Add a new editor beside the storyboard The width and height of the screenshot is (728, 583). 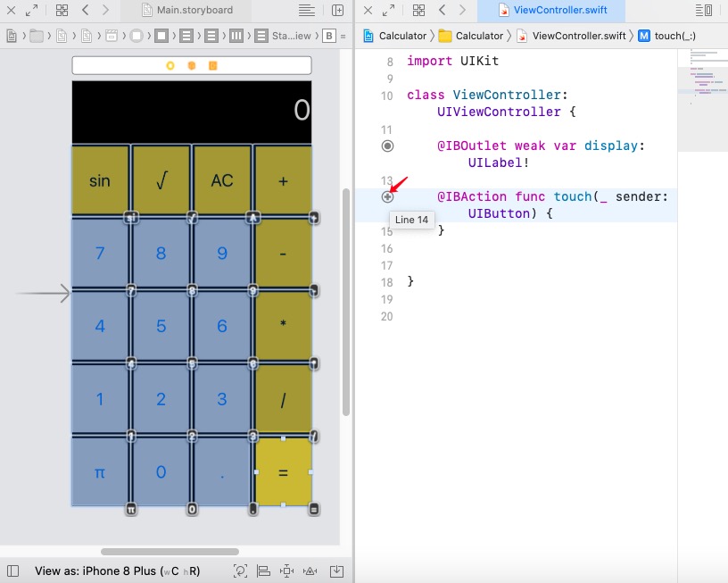click(337, 10)
